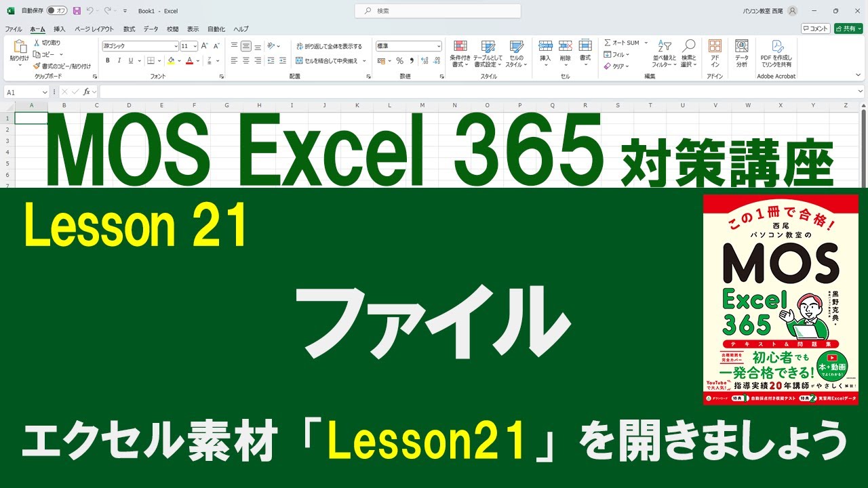The width and height of the screenshot is (868, 488).
Task: Click the formula bar input field
Action: [481, 91]
